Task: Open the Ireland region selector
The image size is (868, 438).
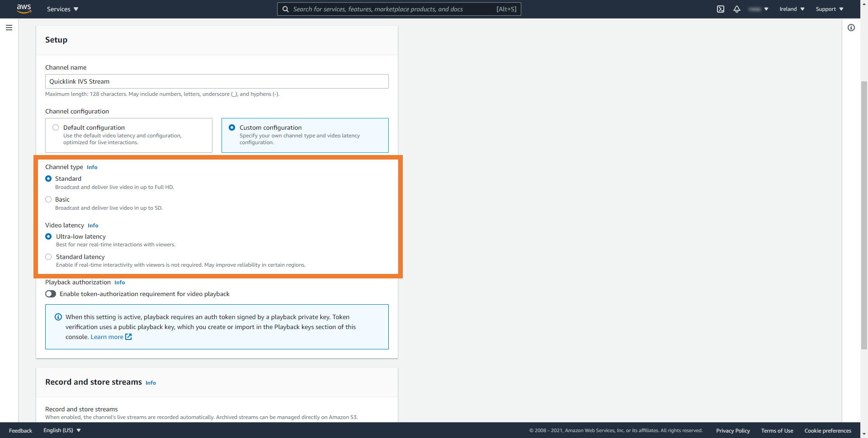Action: (792, 9)
